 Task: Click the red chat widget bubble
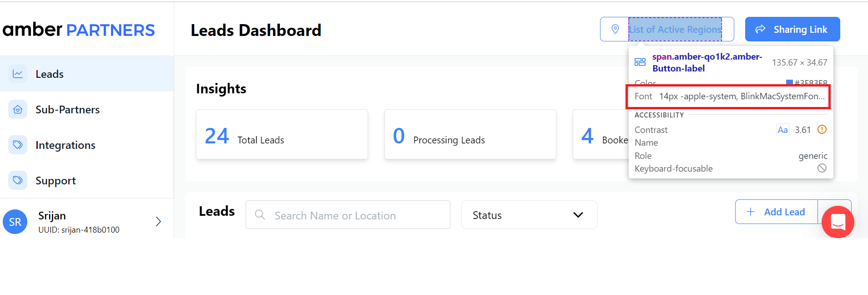point(838,222)
